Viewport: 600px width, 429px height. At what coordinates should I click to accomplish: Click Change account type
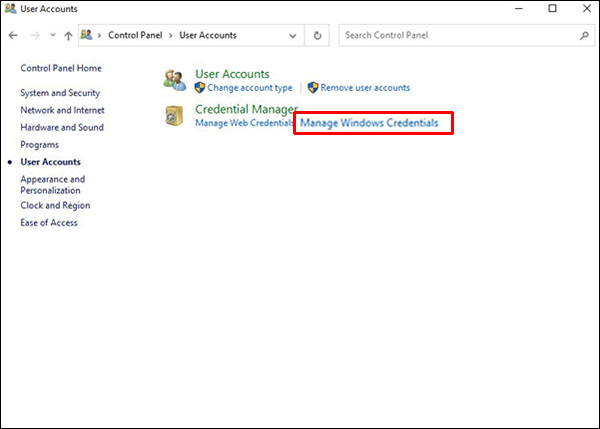(x=250, y=88)
